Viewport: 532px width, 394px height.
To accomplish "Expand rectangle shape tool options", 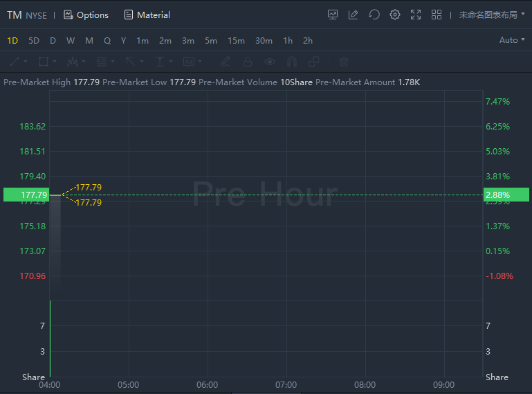I will (x=55, y=62).
